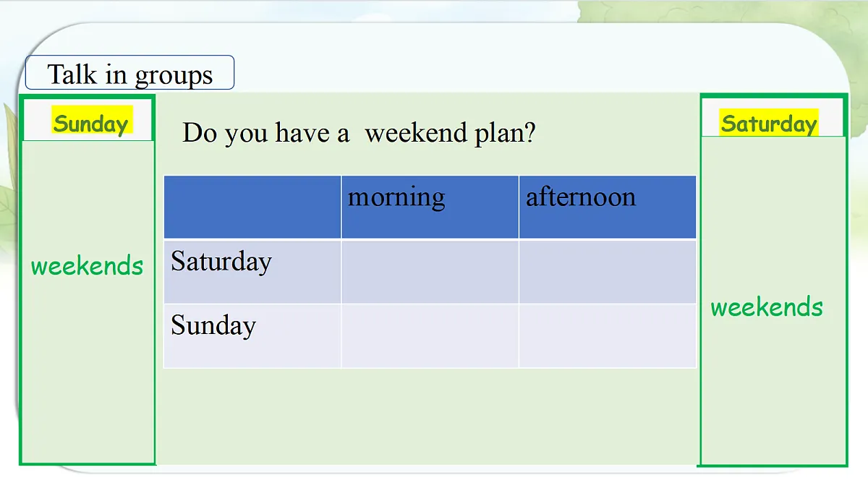Click the Saturday morning empty cell

tap(430, 271)
